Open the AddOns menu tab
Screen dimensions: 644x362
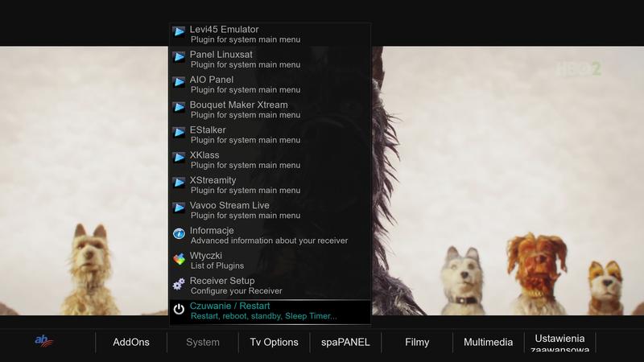pos(131,343)
